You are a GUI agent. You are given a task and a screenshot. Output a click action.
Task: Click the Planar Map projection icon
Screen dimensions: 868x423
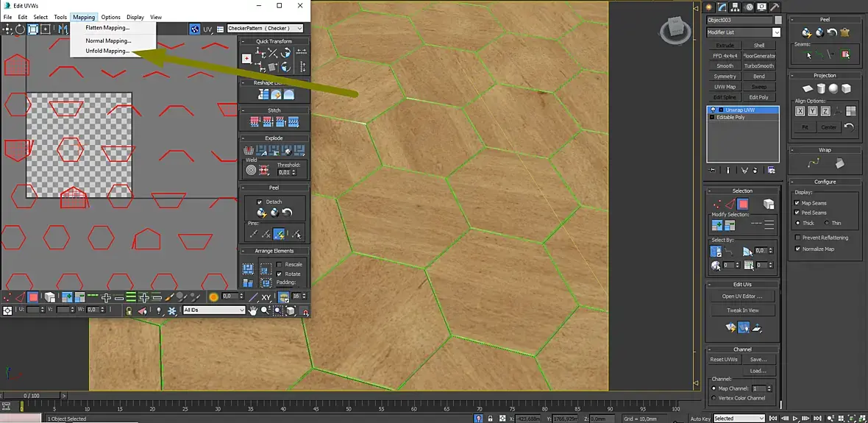point(808,88)
